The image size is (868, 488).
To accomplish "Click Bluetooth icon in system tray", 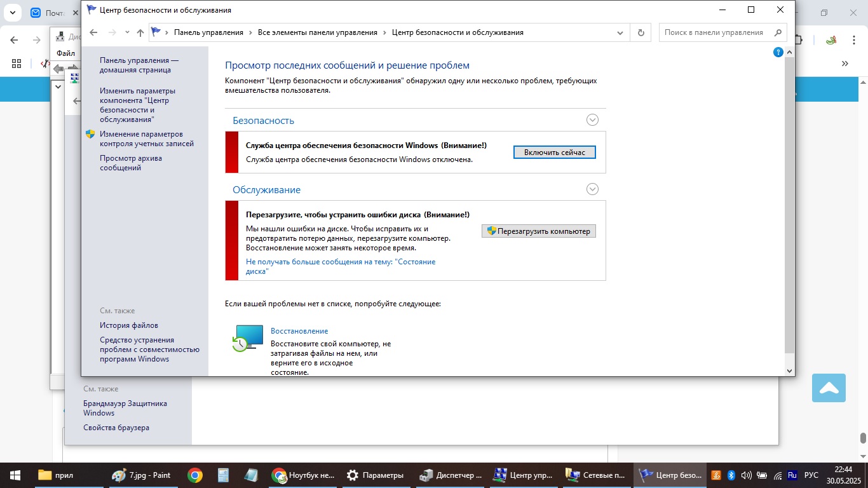I will [731, 475].
